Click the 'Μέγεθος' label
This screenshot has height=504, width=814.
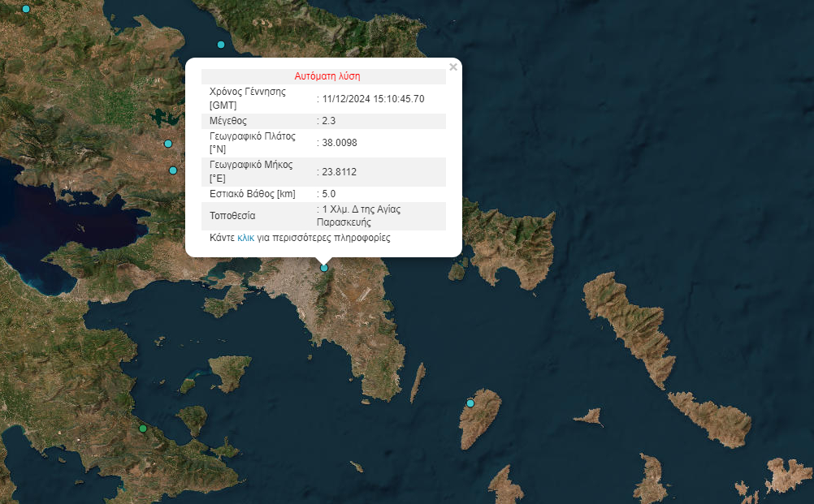tap(228, 121)
